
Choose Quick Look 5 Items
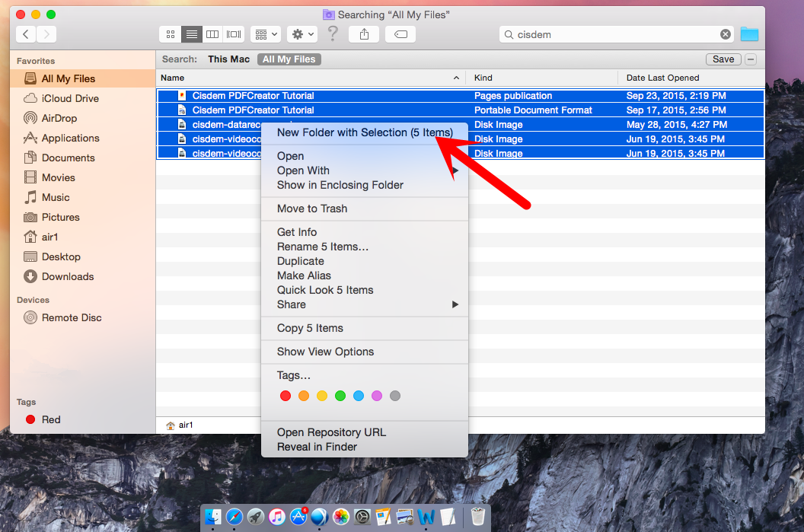point(365,290)
